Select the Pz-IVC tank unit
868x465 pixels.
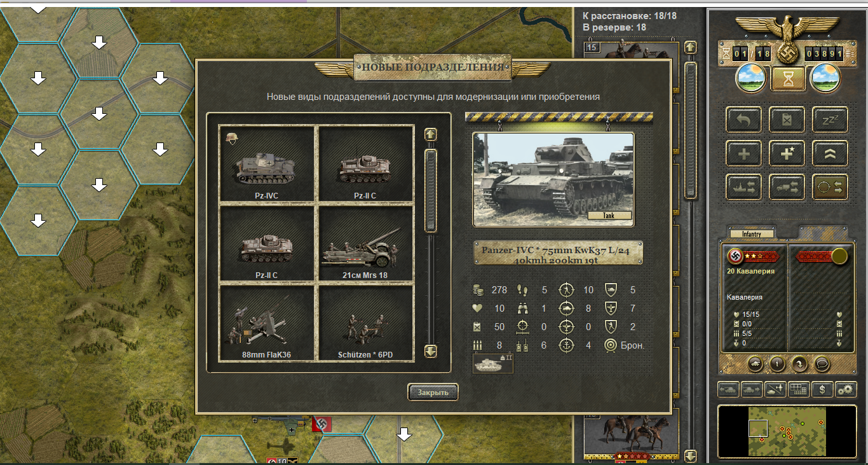tap(267, 164)
